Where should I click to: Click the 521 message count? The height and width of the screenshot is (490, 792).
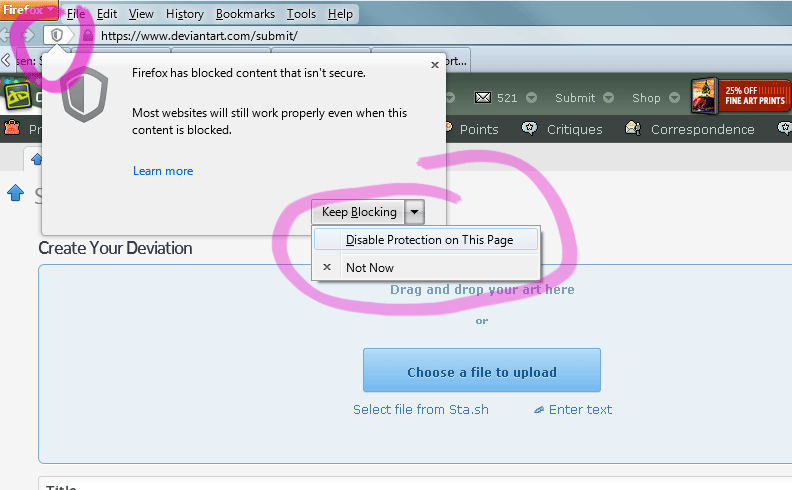507,98
